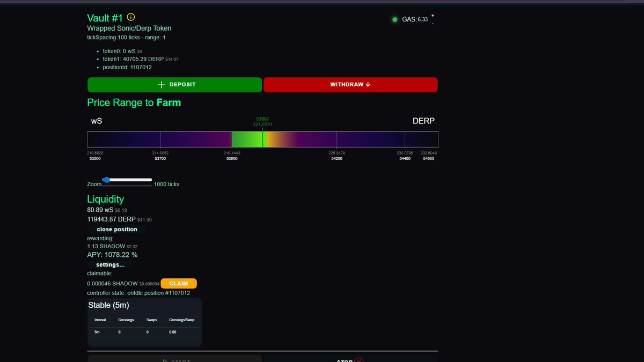Image resolution: width=644 pixels, height=362 pixels.
Task: Click the '0.00' Crossings/Swap table cell
Action: [173, 333]
